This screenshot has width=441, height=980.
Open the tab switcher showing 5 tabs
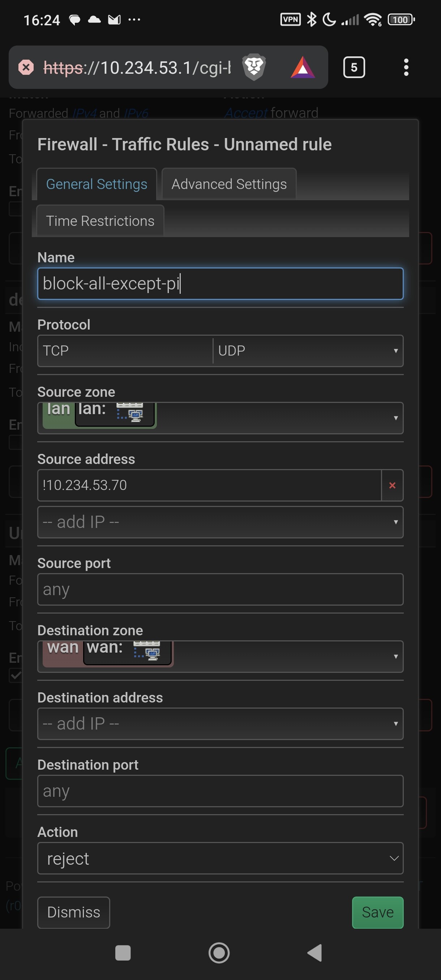tap(354, 68)
